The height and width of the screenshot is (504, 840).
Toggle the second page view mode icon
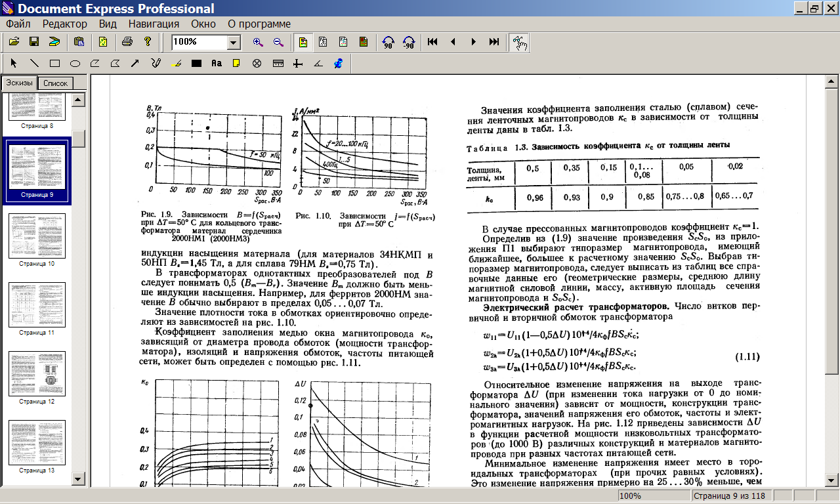pos(323,42)
